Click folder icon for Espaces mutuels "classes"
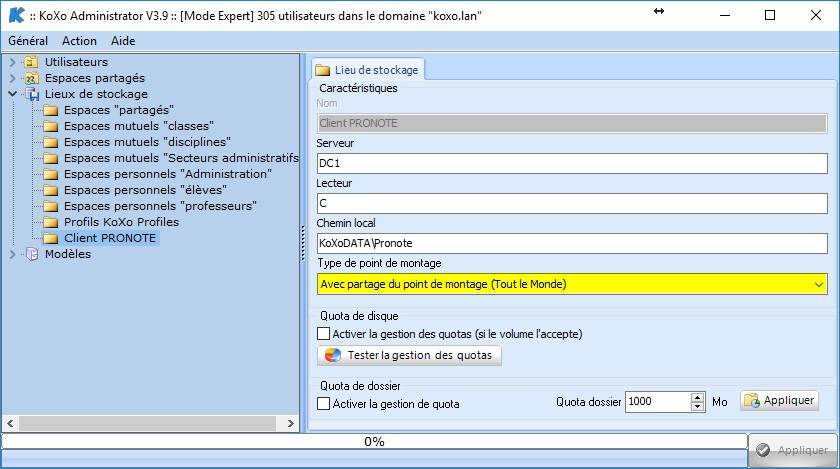The height and width of the screenshot is (469, 840). (x=51, y=126)
